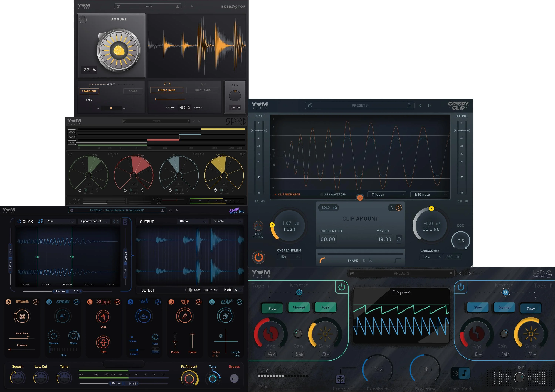Switch to SINGLE BAND in Extractor
Viewport: 555px width, 392px height.
tap(167, 90)
